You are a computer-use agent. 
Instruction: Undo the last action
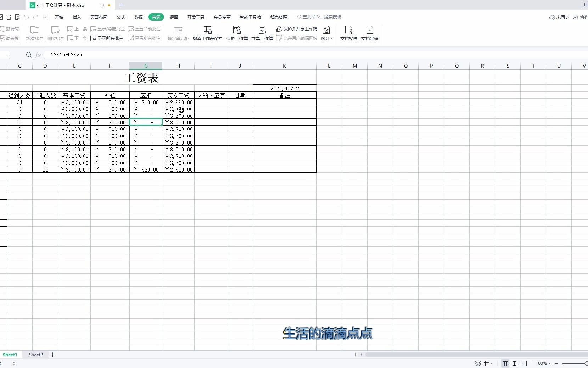tap(27, 17)
